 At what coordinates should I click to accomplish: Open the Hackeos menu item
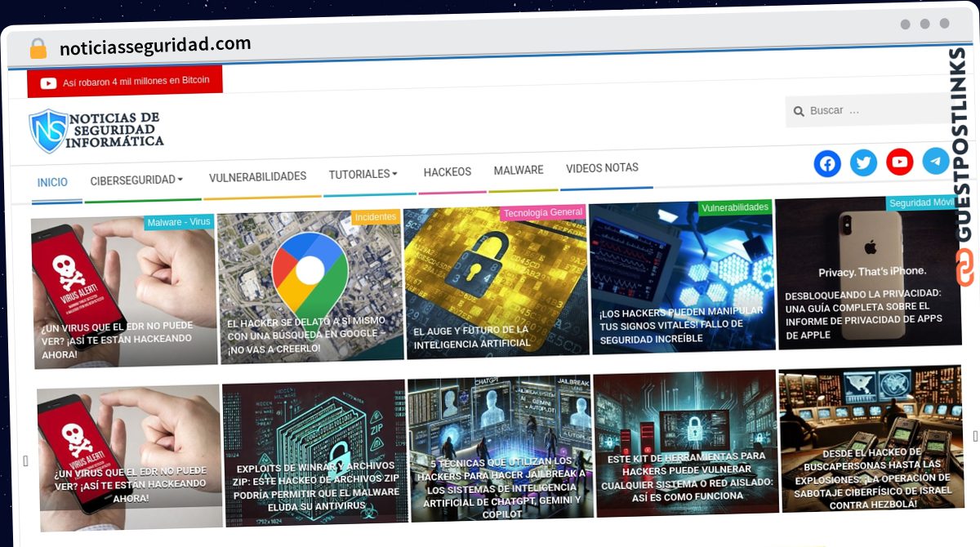(x=448, y=172)
